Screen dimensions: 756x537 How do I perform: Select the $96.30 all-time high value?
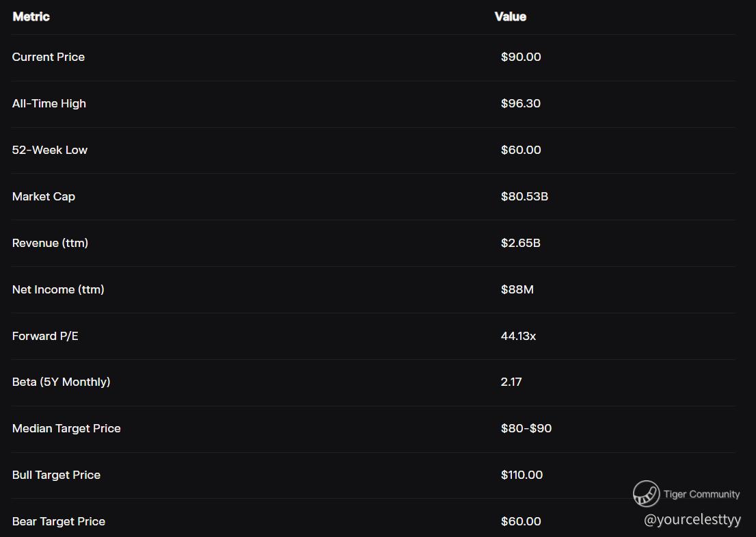(521, 103)
